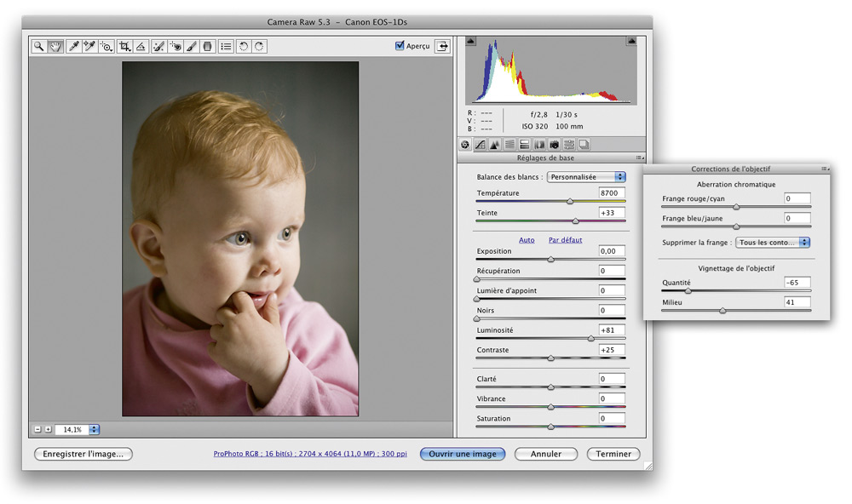Click the Teinte slider handle
Viewport: 852px width, 504px height.
click(575, 221)
